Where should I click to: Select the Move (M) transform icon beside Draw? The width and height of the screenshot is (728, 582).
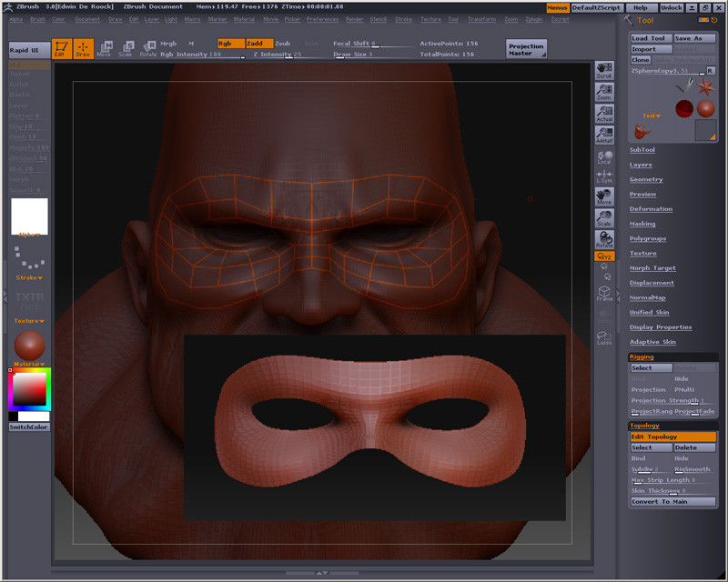(105, 48)
